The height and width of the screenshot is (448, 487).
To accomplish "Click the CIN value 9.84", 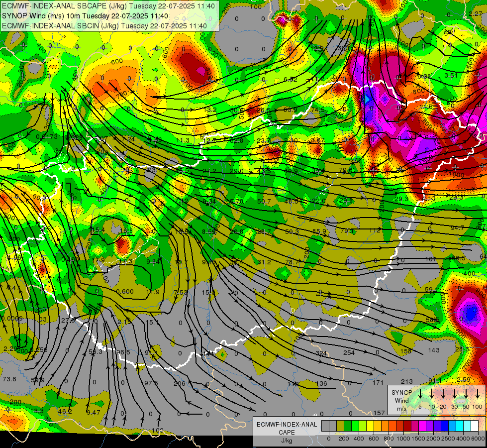I will tap(153, 261).
